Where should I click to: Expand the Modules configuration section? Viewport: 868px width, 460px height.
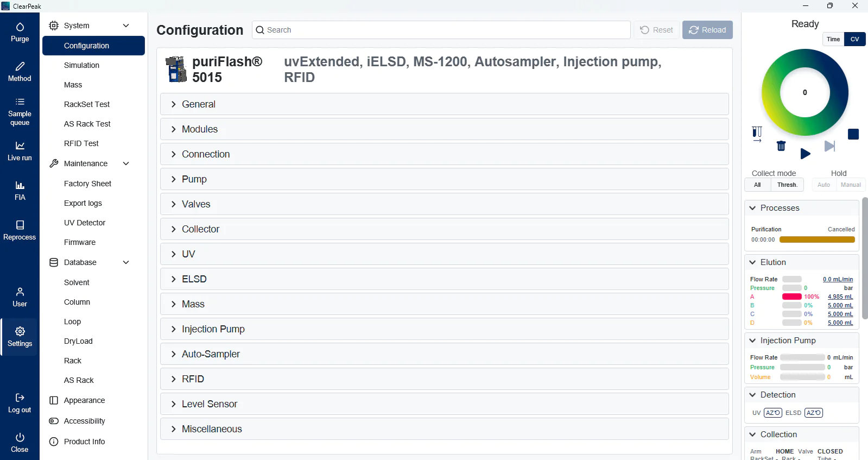[444, 129]
